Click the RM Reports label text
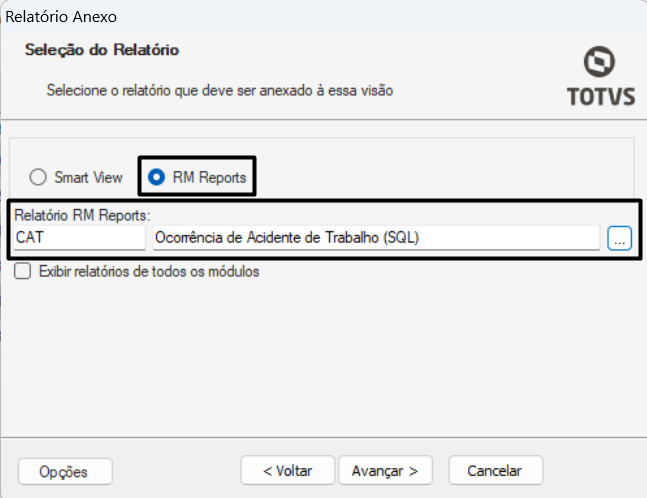 click(209, 177)
